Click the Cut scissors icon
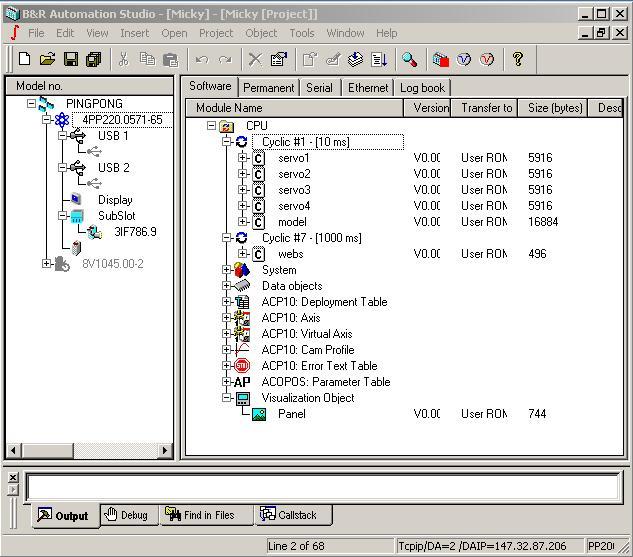The height and width of the screenshot is (557, 633). point(124,59)
